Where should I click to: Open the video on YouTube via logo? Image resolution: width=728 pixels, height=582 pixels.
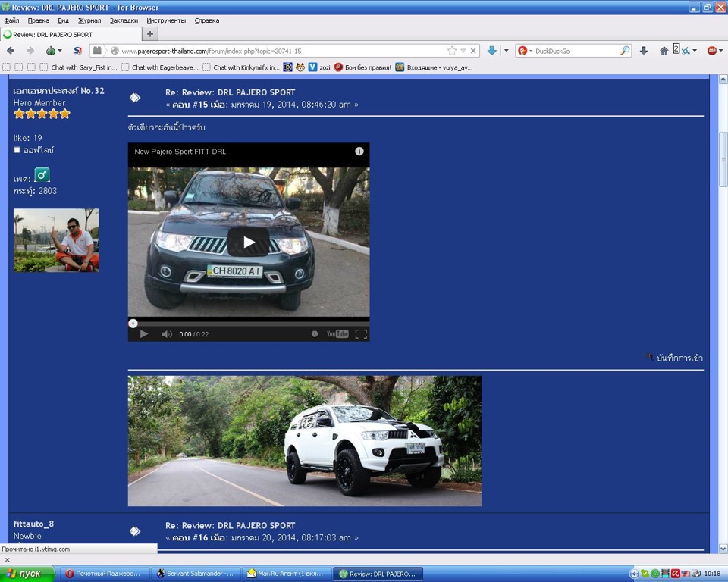point(337,334)
